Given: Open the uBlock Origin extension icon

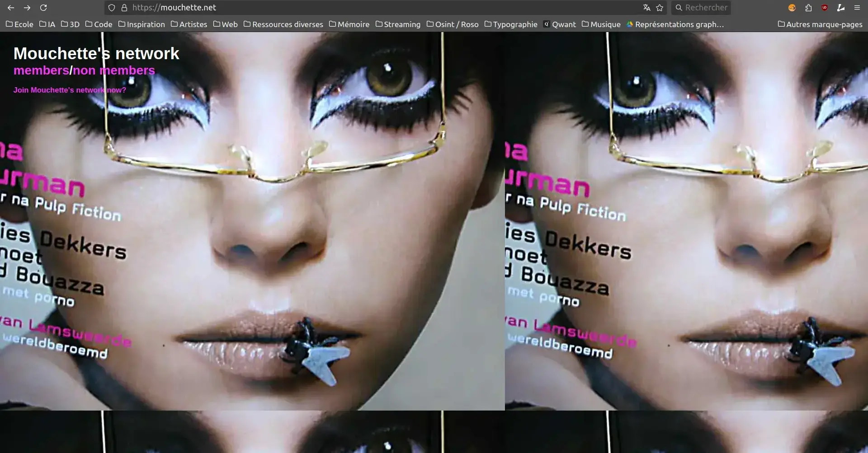Looking at the screenshot, I should pos(825,8).
